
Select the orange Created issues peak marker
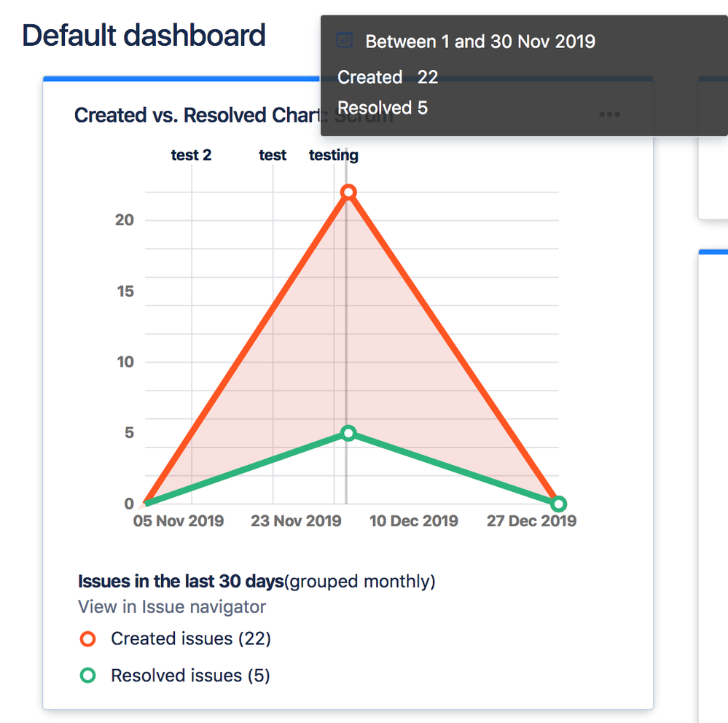pos(348,192)
